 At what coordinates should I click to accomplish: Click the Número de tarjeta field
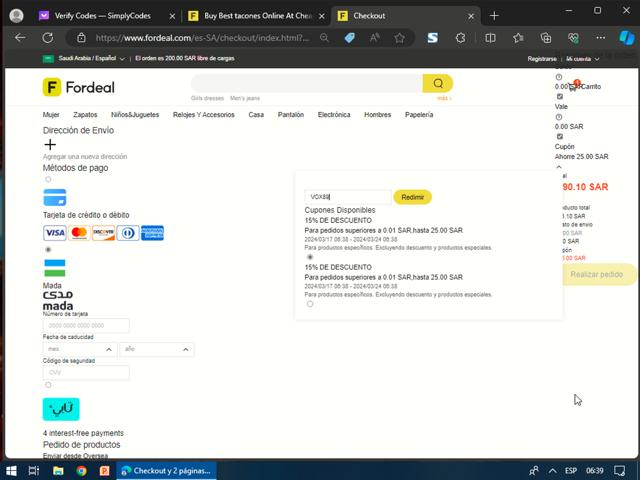point(86,326)
